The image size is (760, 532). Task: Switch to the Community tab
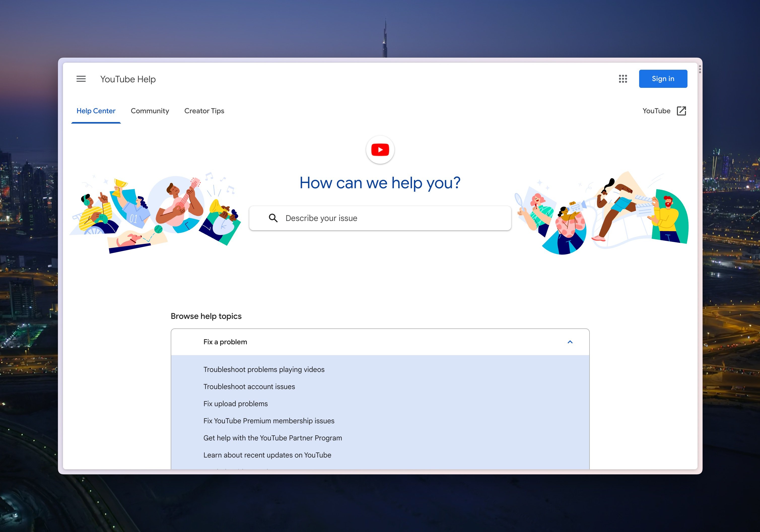[150, 111]
